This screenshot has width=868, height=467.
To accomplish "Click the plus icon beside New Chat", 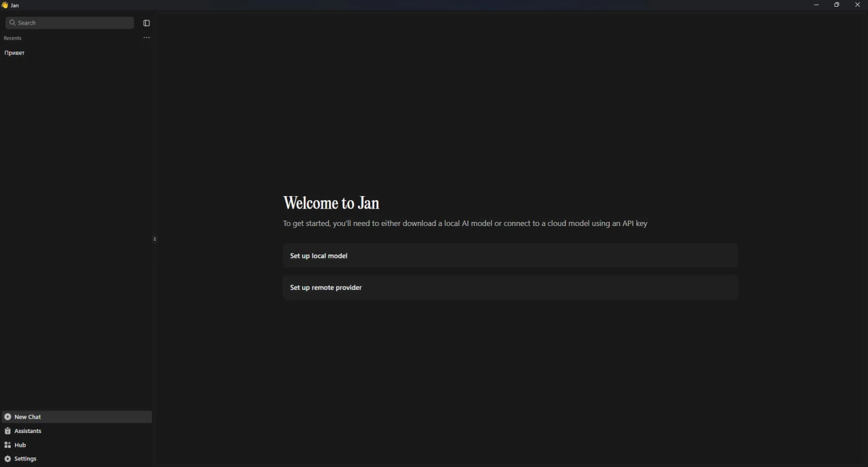I will [x=7, y=417].
